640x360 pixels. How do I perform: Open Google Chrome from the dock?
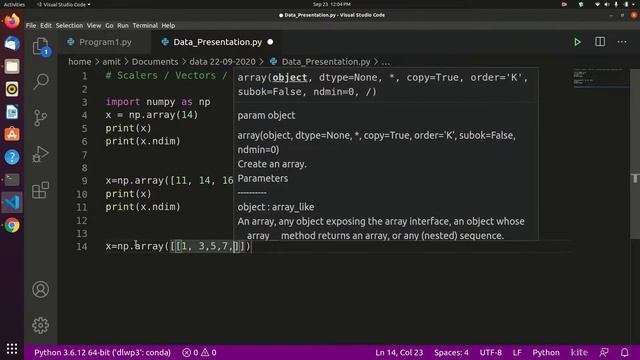click(x=12, y=225)
